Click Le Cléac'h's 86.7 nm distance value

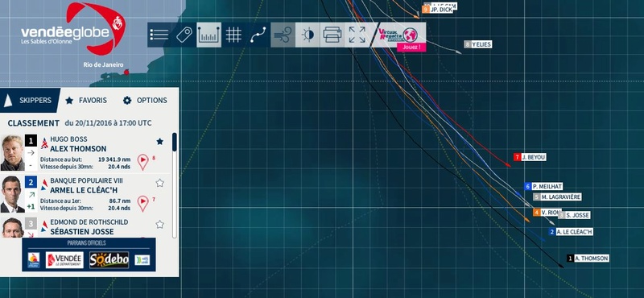point(120,201)
